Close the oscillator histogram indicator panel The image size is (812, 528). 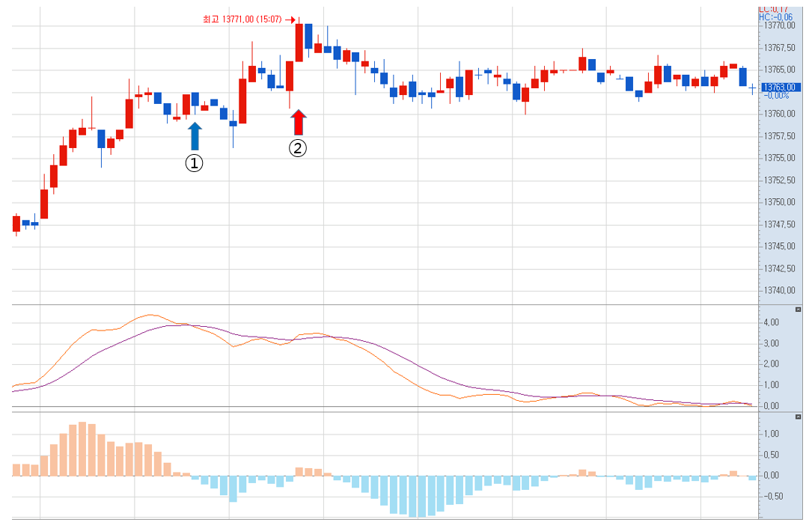click(798, 417)
